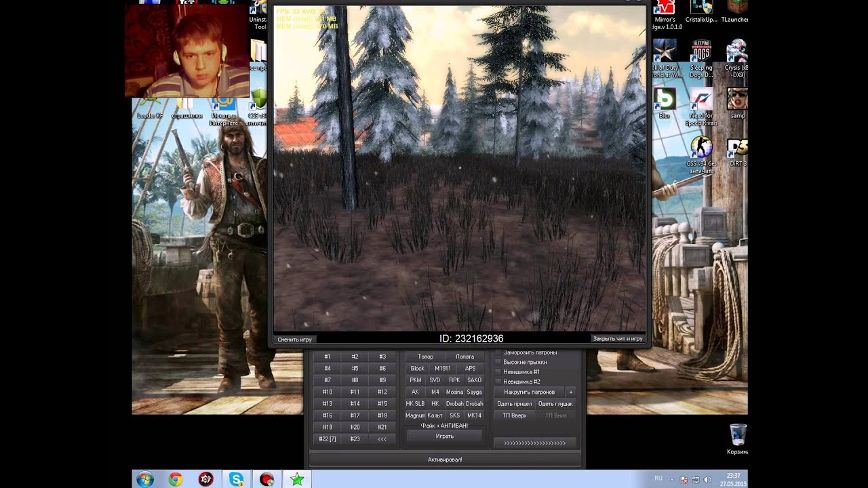Click slot button #1
Viewport: 868px width, 488px height.
pyautogui.click(x=328, y=357)
